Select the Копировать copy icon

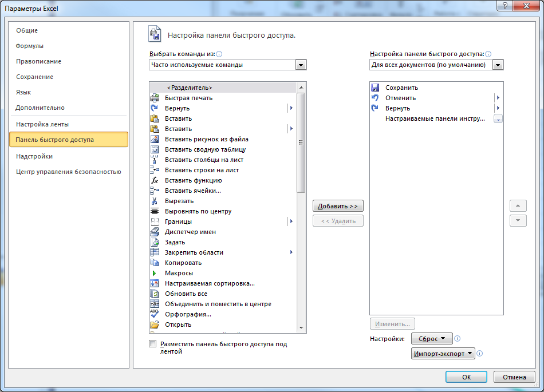pos(155,263)
